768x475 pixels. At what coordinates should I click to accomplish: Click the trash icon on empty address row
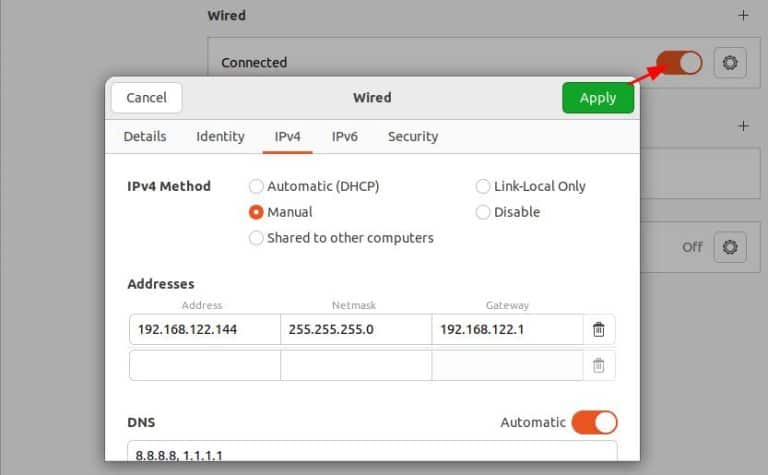click(x=598, y=365)
